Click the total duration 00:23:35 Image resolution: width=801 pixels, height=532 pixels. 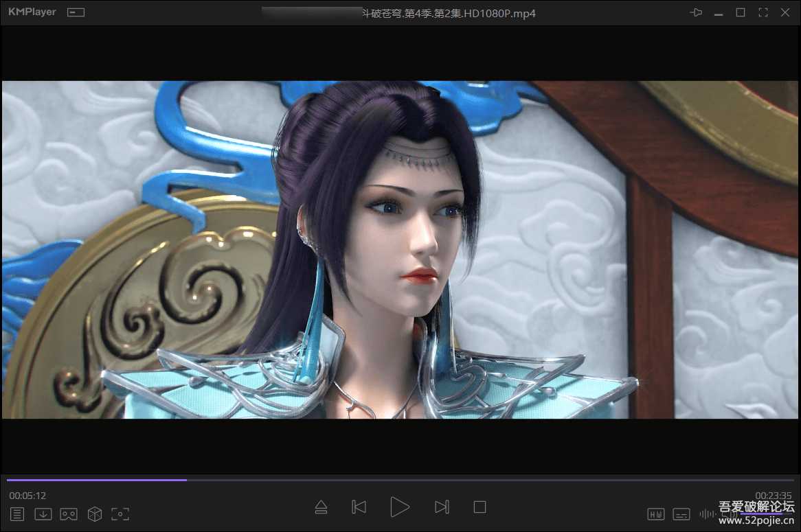[x=774, y=496]
